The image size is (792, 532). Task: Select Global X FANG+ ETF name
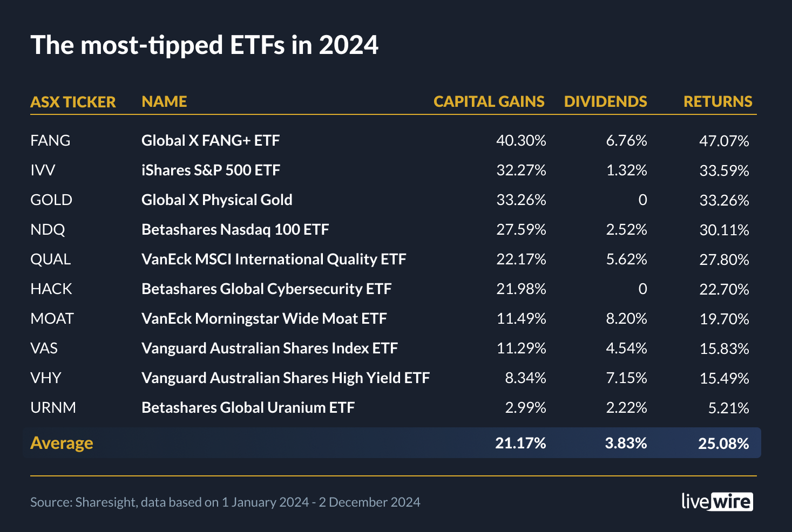pyautogui.click(x=211, y=140)
